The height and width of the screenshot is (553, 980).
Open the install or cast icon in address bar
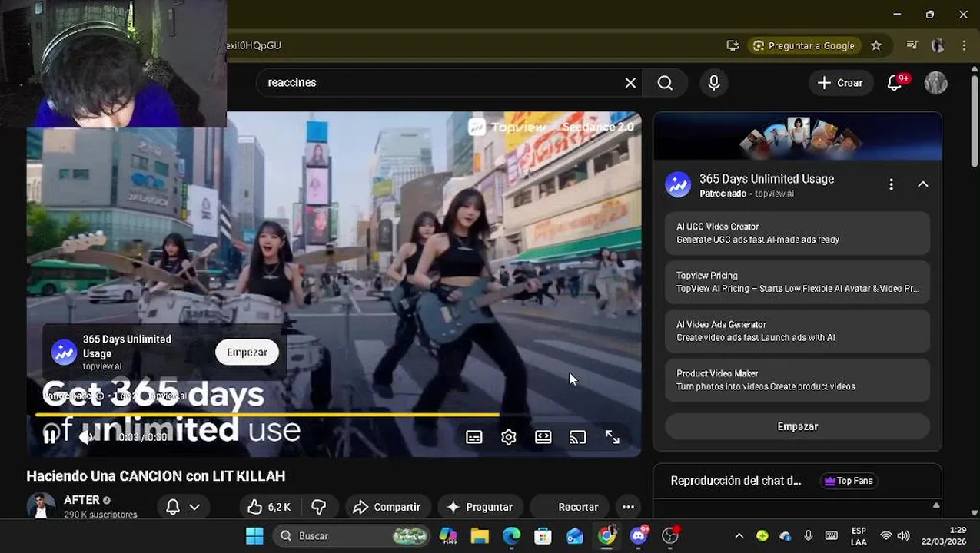pyautogui.click(x=733, y=45)
